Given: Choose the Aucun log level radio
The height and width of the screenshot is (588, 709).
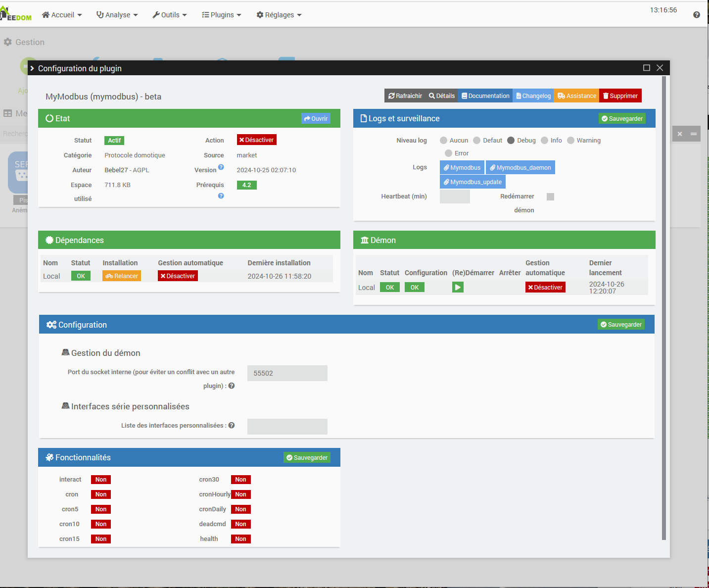Looking at the screenshot, I should point(444,141).
